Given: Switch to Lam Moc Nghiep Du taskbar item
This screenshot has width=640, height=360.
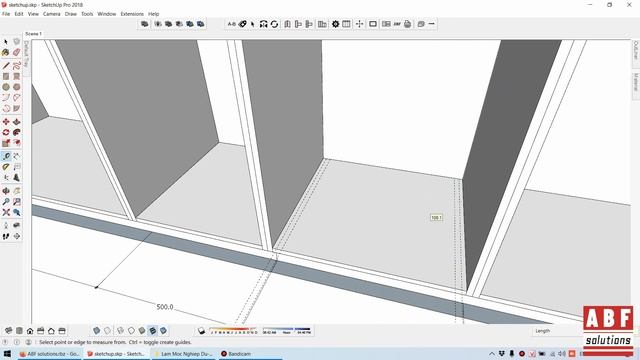Looking at the screenshot, I should coord(183,353).
